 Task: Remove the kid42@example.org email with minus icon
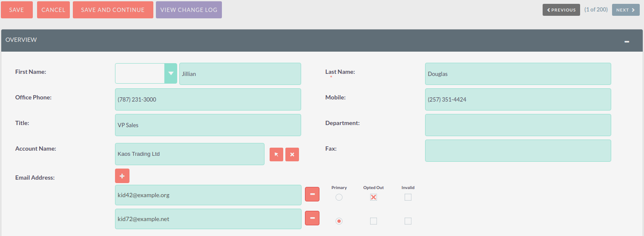tap(312, 194)
